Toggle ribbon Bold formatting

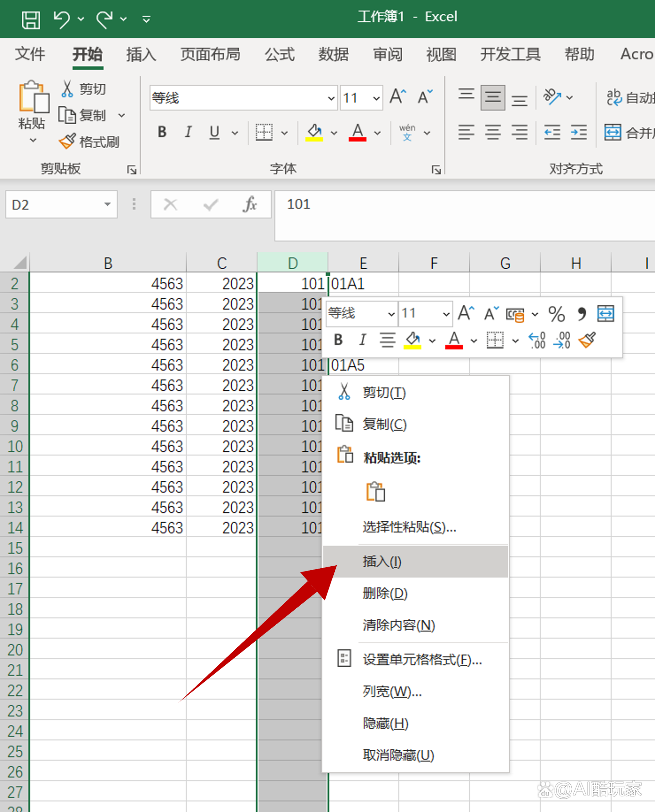click(x=162, y=132)
